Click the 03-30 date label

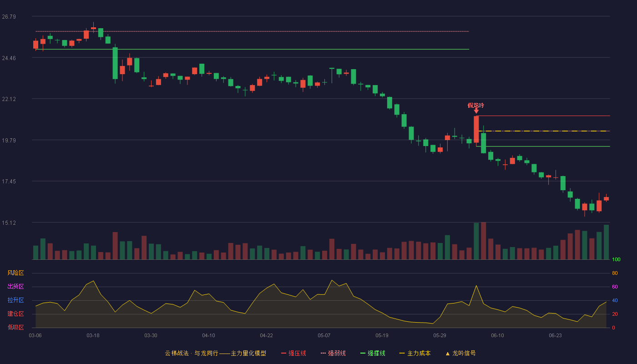pos(151,335)
